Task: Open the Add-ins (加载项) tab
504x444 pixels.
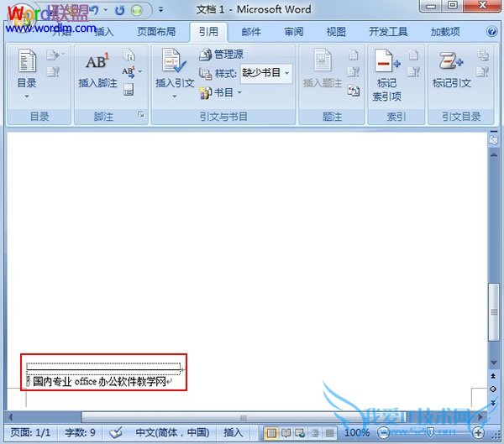Action: (445, 32)
